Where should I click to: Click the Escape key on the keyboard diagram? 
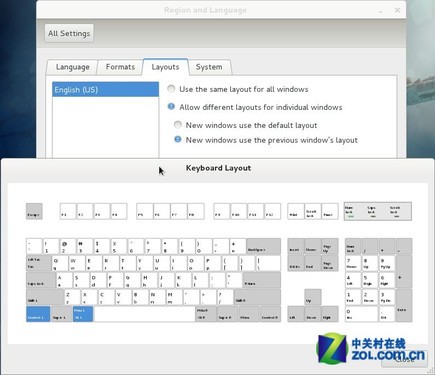pos(34,211)
